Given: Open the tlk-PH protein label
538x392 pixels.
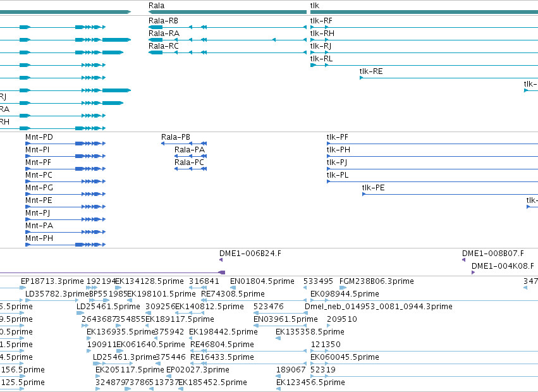Looking at the screenshot, I should (338, 150).
